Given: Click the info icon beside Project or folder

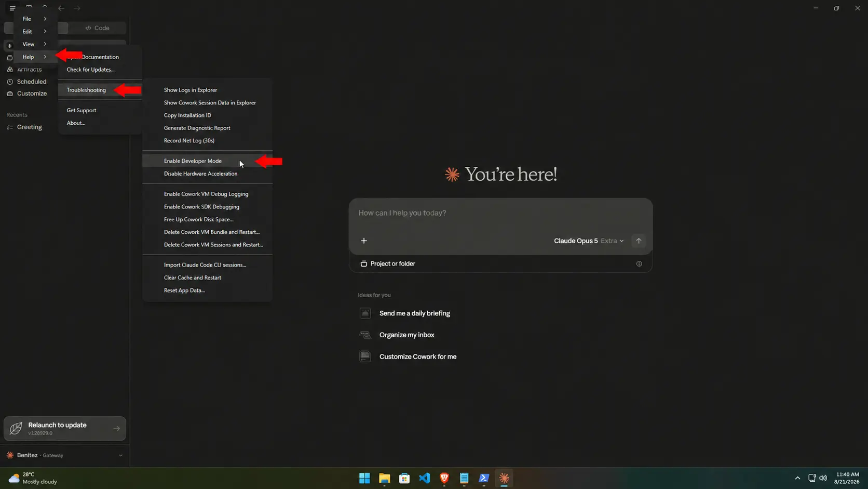Looking at the screenshot, I should point(639,264).
